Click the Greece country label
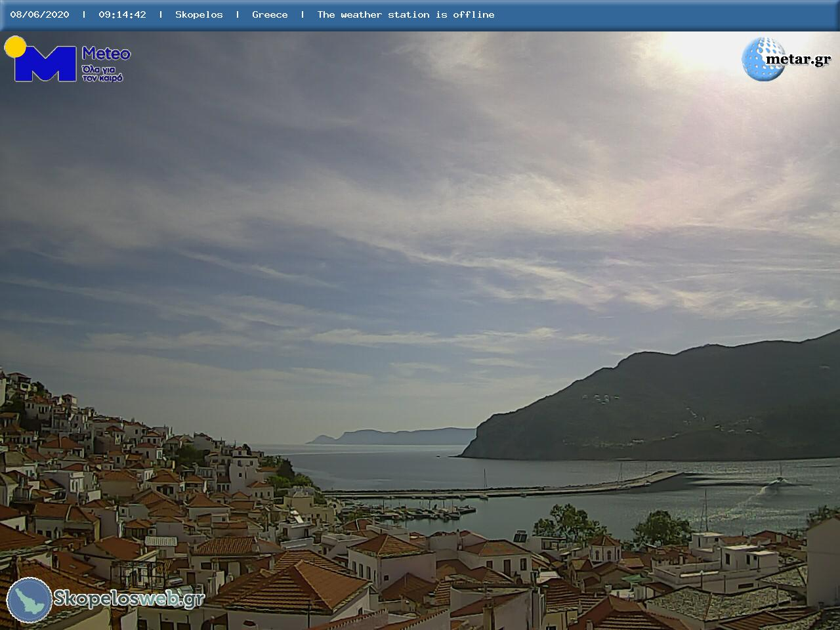 (270, 14)
